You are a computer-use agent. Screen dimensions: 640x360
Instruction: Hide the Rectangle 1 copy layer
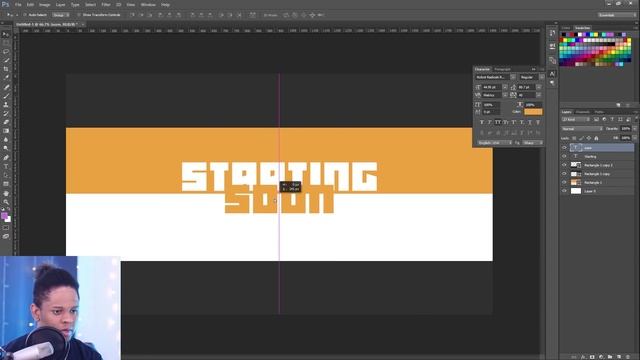tap(564, 173)
